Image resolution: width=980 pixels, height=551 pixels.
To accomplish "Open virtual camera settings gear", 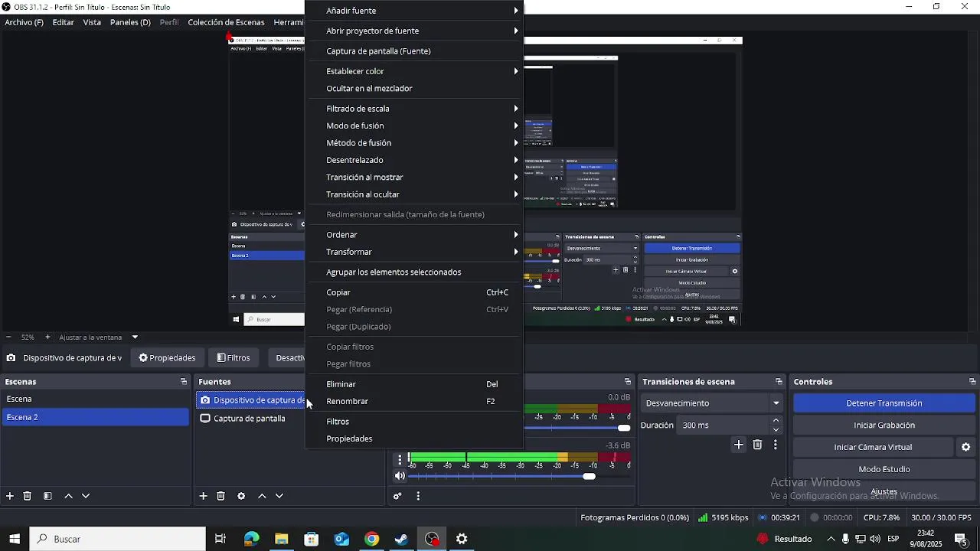I will point(965,447).
